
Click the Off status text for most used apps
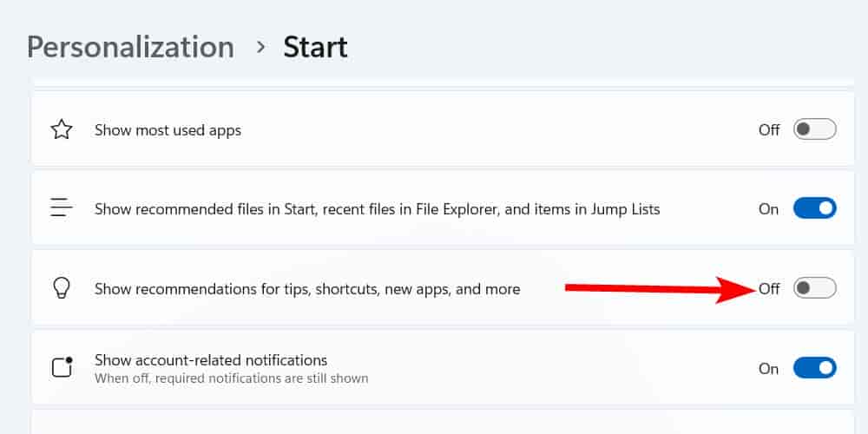[769, 130]
